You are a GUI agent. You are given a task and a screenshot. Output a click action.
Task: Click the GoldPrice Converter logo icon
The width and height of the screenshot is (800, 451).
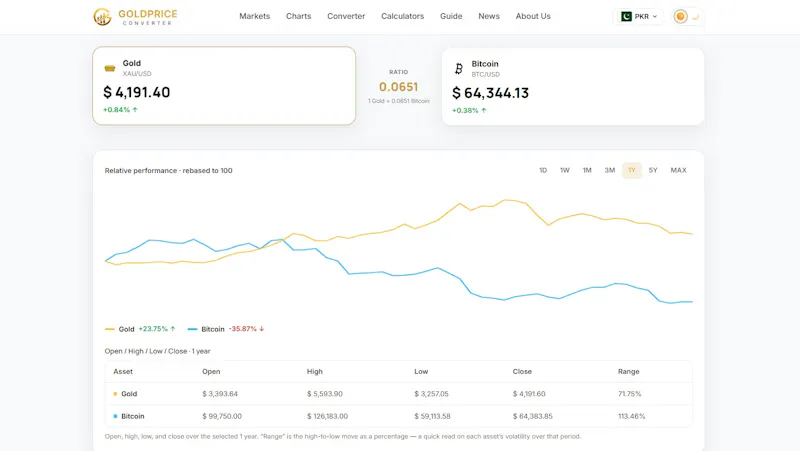click(x=102, y=17)
